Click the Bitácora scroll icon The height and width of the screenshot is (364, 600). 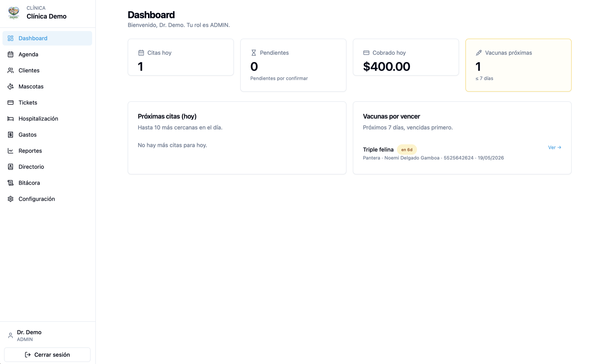coord(11,183)
